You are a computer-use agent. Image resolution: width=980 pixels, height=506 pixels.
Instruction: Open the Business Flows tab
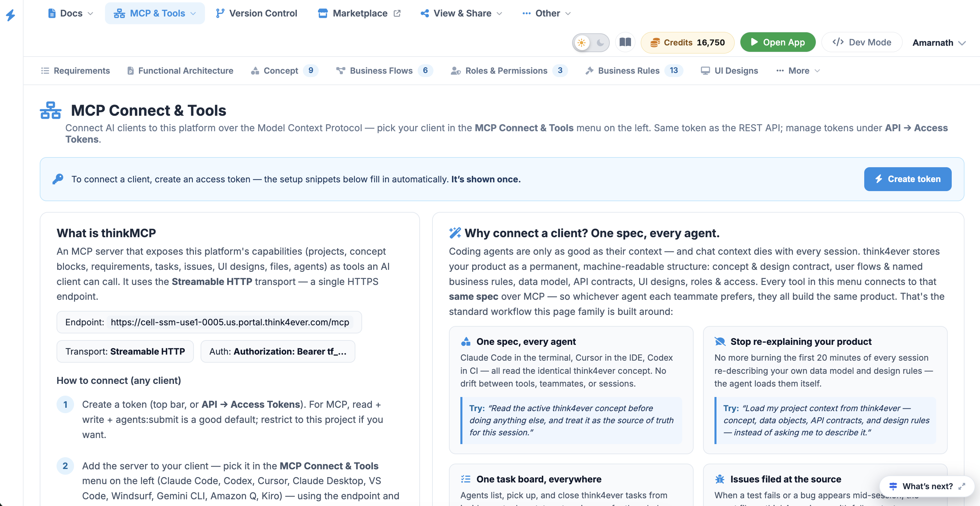click(x=384, y=71)
